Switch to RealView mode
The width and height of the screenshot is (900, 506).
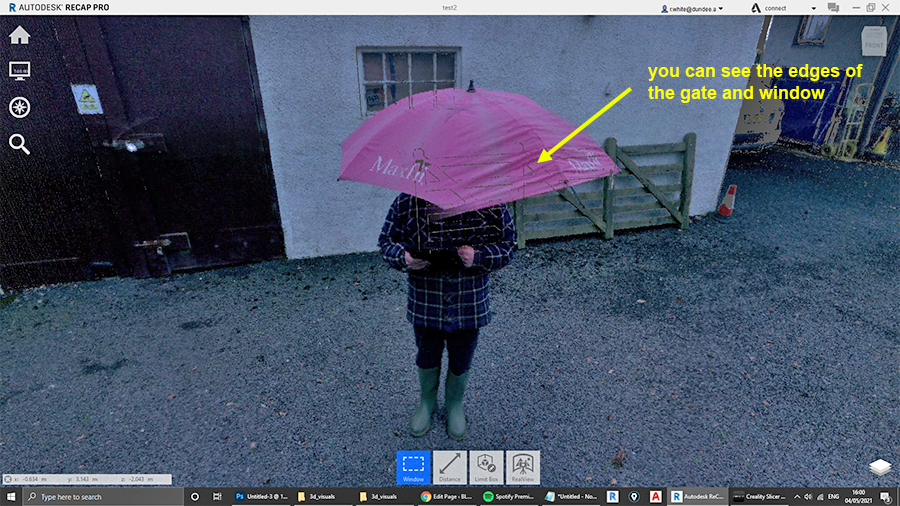[522, 468]
